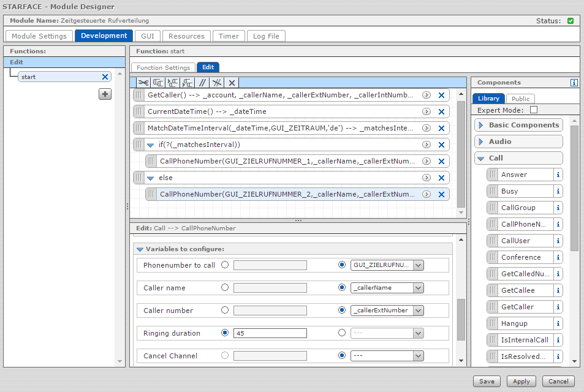Click the Ringing duration input field
The image size is (584, 392).
pos(270,333)
